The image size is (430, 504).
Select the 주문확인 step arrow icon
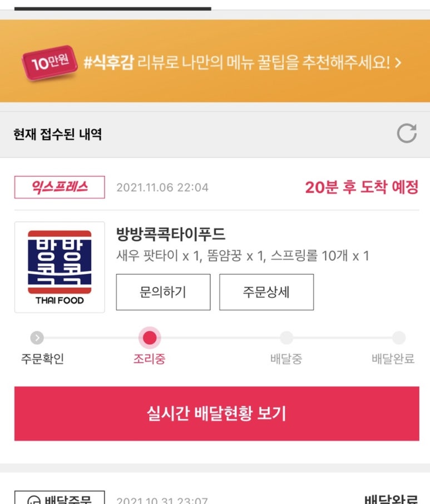(x=37, y=338)
